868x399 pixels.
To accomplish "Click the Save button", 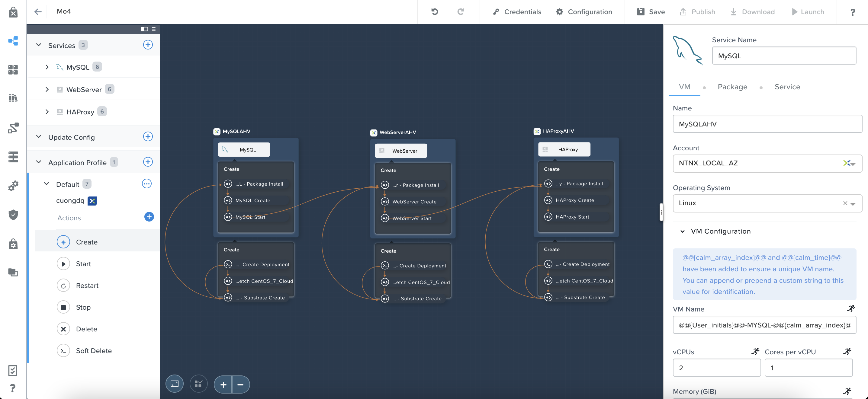I will tap(651, 12).
